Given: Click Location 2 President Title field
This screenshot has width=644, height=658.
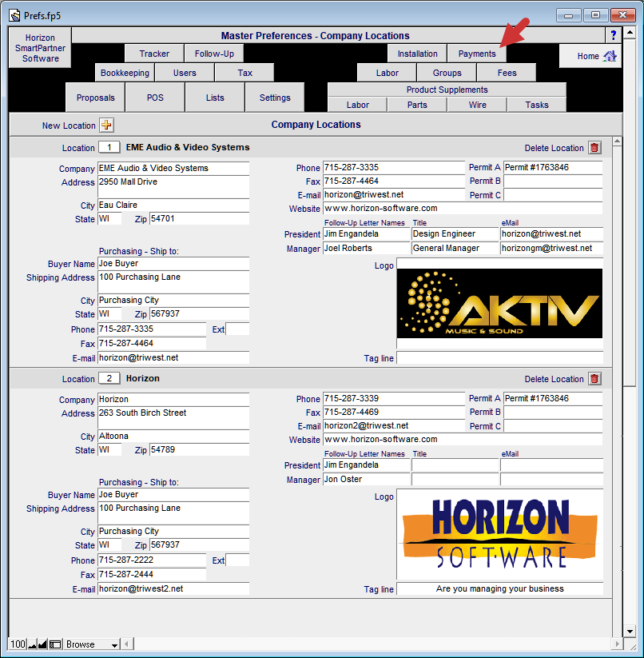Looking at the screenshot, I should [455, 465].
